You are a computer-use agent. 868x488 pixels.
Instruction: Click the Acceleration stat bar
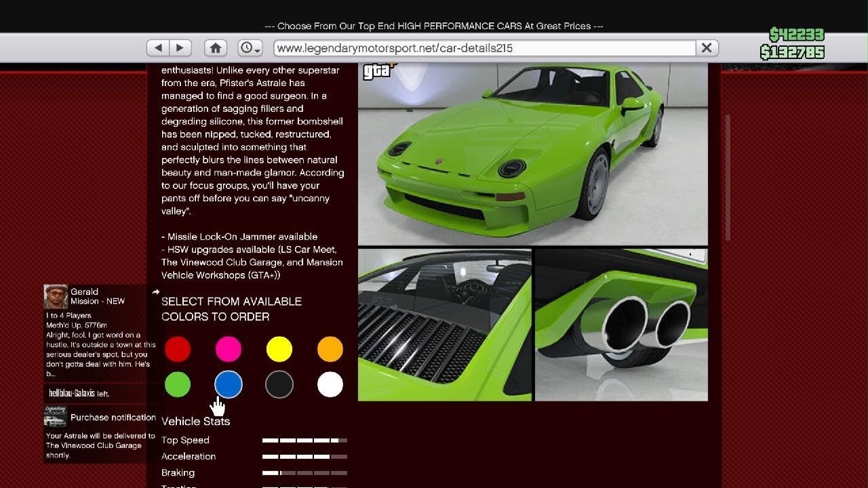pos(304,457)
